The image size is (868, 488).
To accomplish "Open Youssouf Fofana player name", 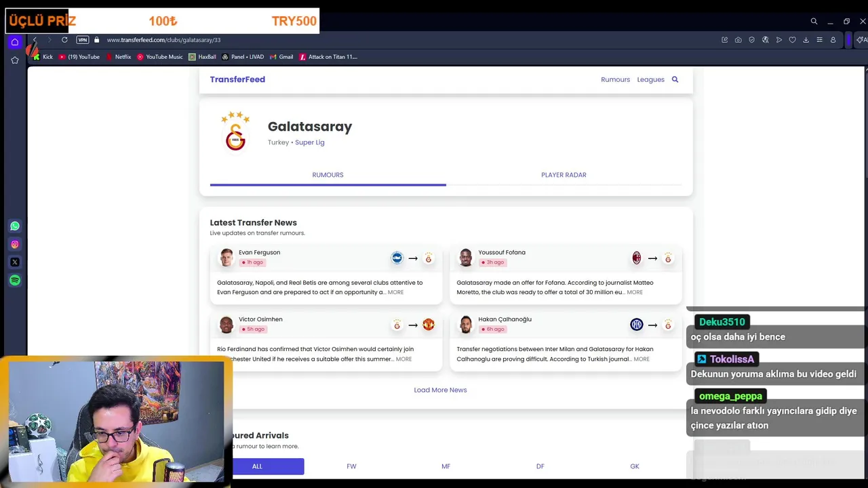I will [x=502, y=252].
